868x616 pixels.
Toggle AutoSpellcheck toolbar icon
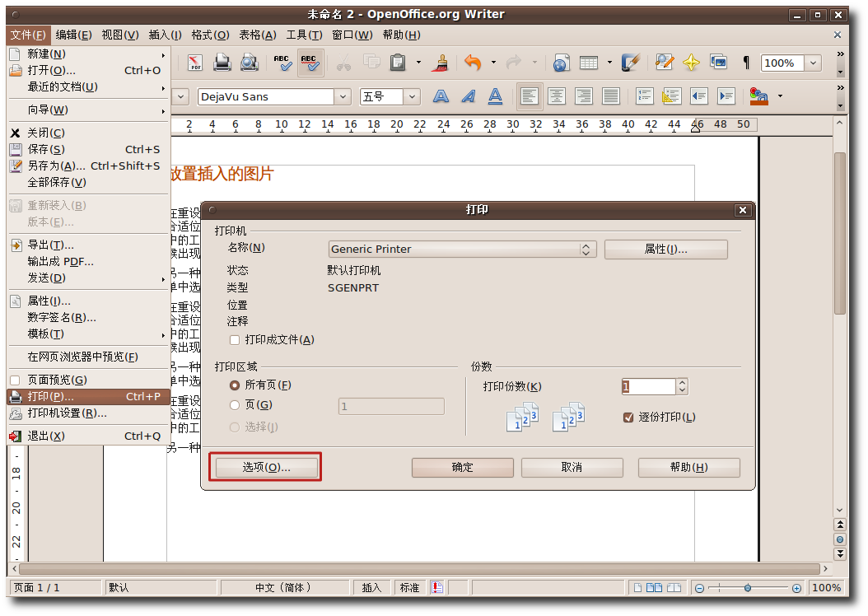310,63
